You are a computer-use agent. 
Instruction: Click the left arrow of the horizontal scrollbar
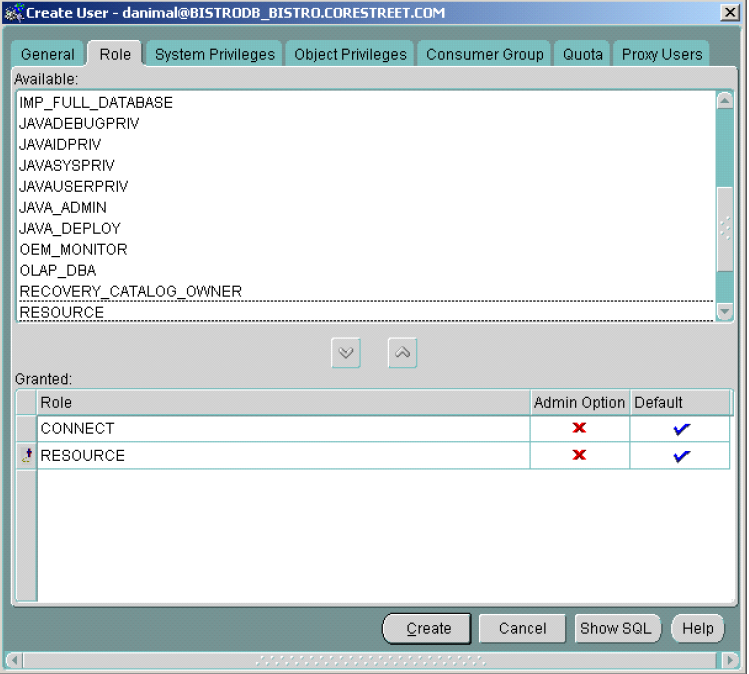[x=13, y=661]
